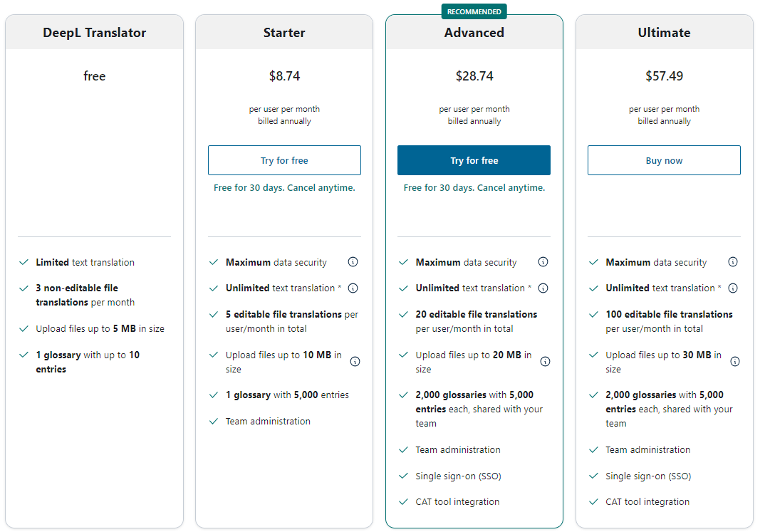
Task: Click the Starter plan title
Action: pos(284,33)
